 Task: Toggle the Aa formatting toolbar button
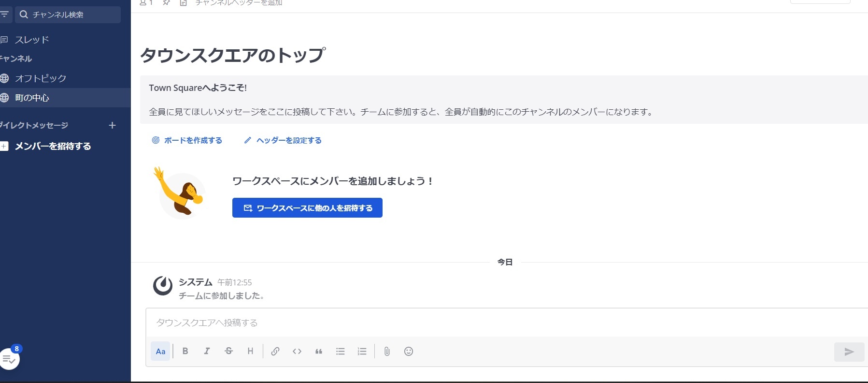pos(160,352)
